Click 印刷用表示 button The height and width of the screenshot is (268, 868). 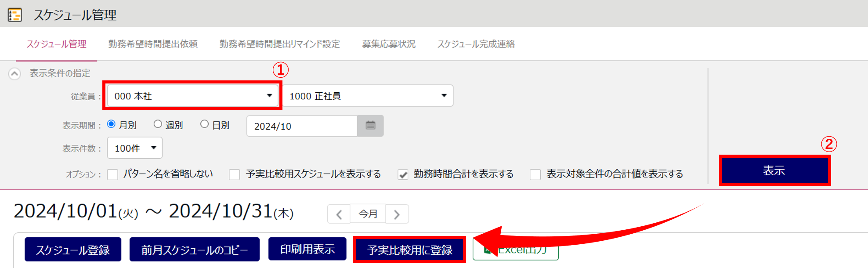pos(307,249)
